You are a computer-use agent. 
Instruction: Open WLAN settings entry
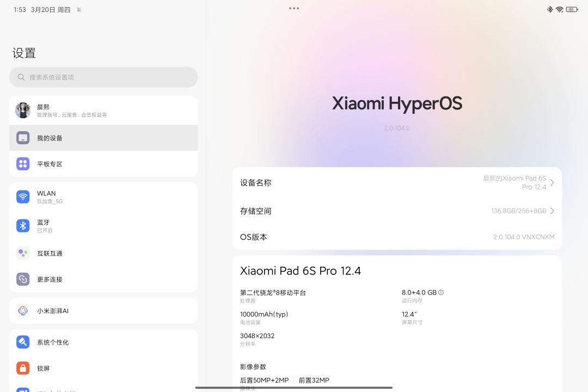pos(103,197)
